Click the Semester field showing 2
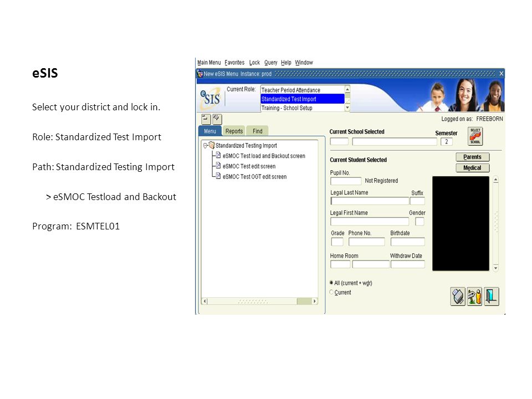Viewport: 532px width, 399px height. (447, 141)
